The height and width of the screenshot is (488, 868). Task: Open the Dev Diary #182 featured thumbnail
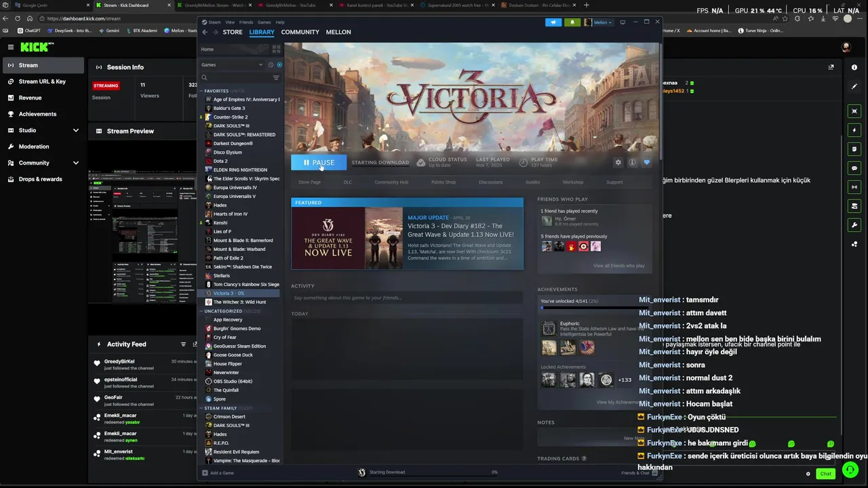coord(347,238)
